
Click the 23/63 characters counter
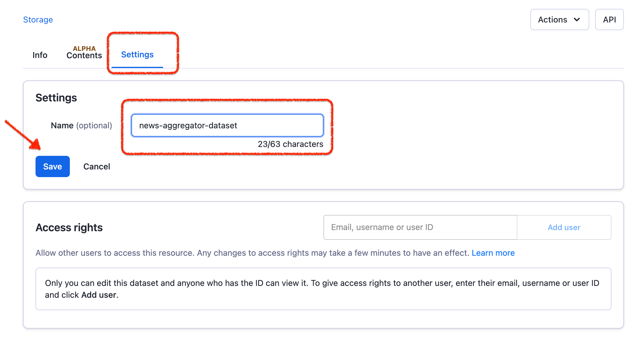point(290,144)
